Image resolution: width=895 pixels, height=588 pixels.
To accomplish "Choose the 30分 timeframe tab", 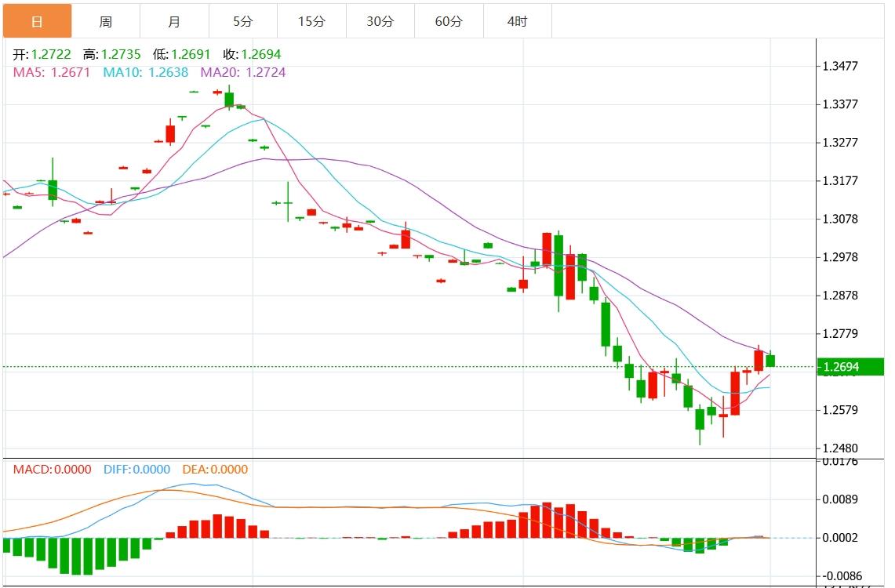I will [x=380, y=21].
